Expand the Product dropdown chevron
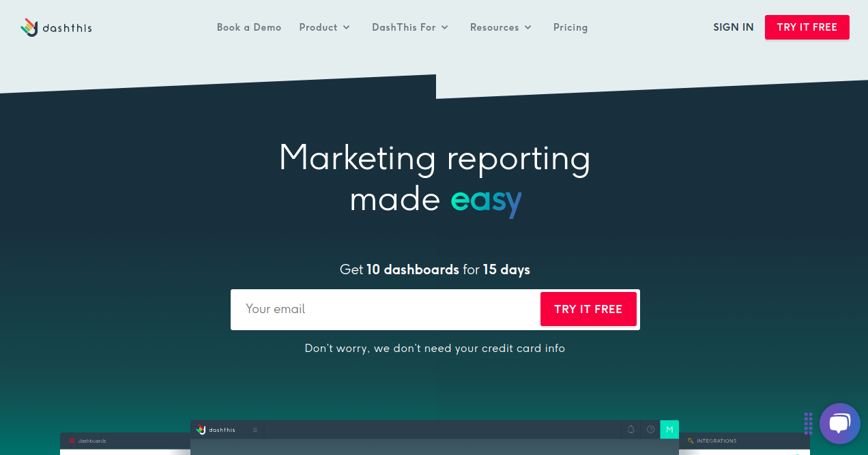 click(347, 27)
